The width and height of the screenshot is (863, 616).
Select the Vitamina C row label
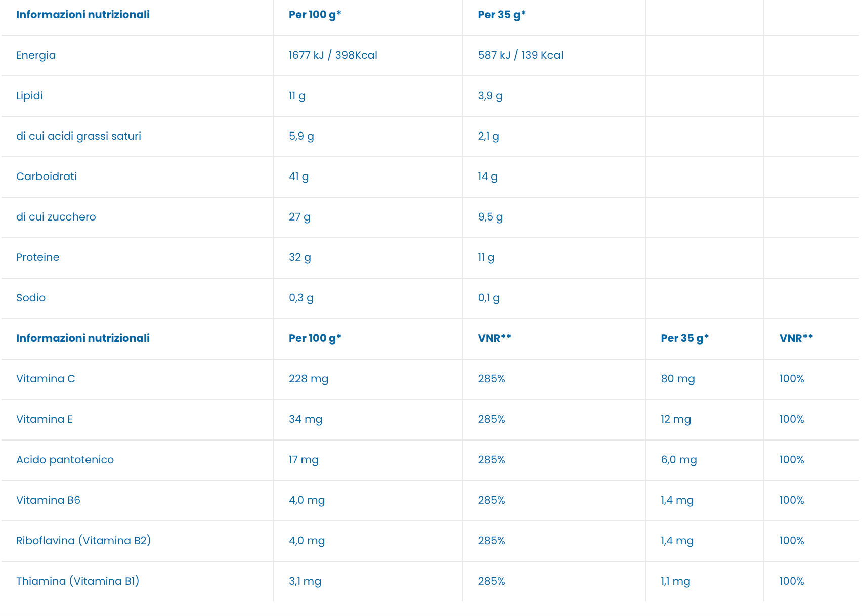coord(46,379)
